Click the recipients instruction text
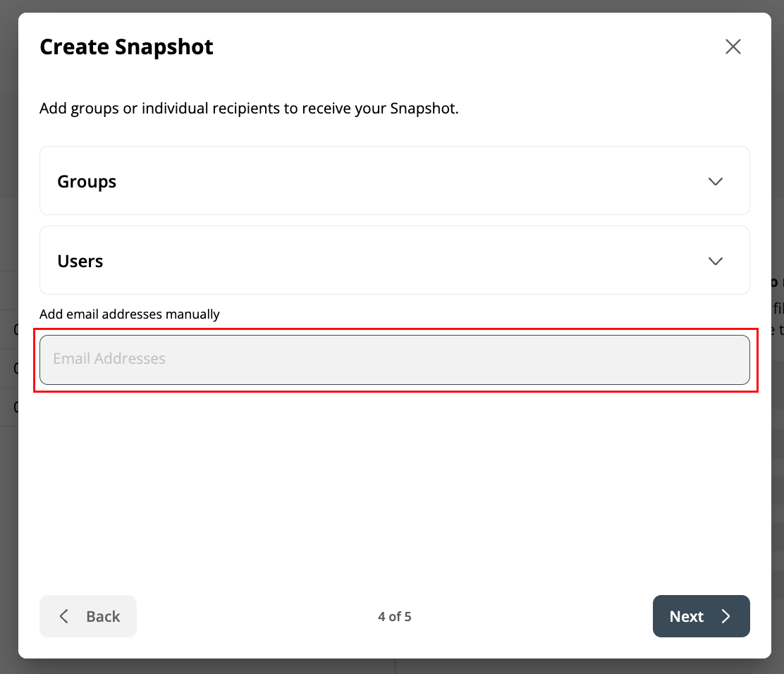The image size is (784, 674). (249, 109)
